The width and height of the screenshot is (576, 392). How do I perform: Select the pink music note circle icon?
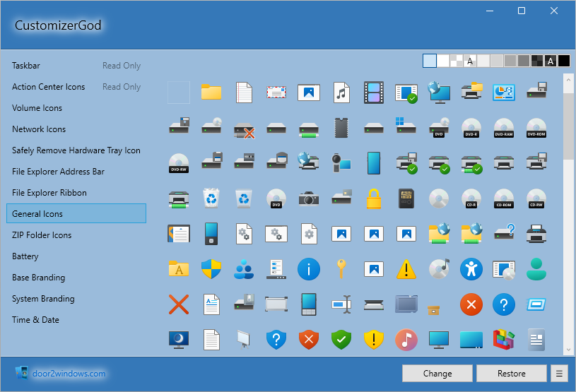pos(406,340)
